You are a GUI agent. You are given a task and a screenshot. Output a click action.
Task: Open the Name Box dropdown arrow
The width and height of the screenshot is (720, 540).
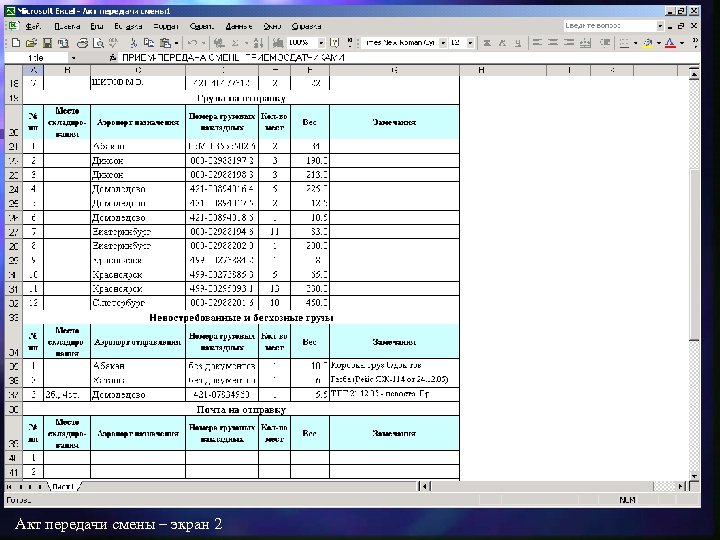pyautogui.click(x=73, y=58)
